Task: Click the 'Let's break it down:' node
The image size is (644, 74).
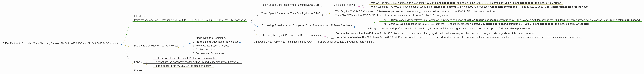Action: tap(345, 5)
